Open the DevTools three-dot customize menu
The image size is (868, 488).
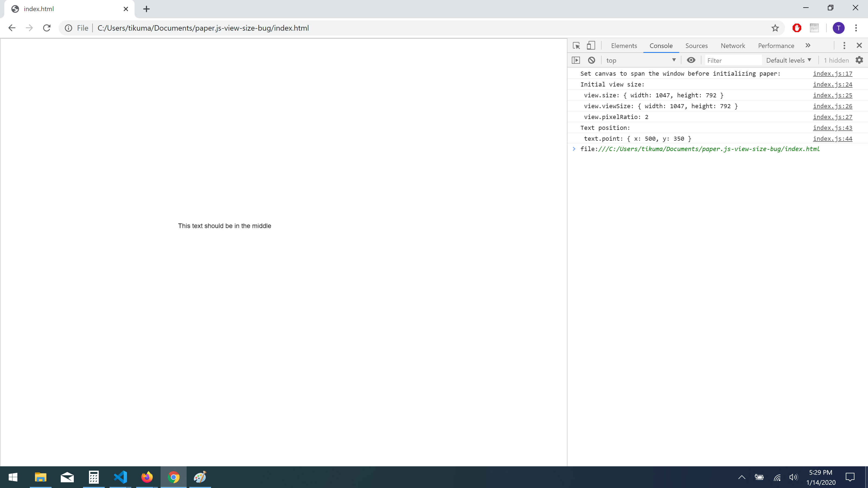click(x=844, y=46)
